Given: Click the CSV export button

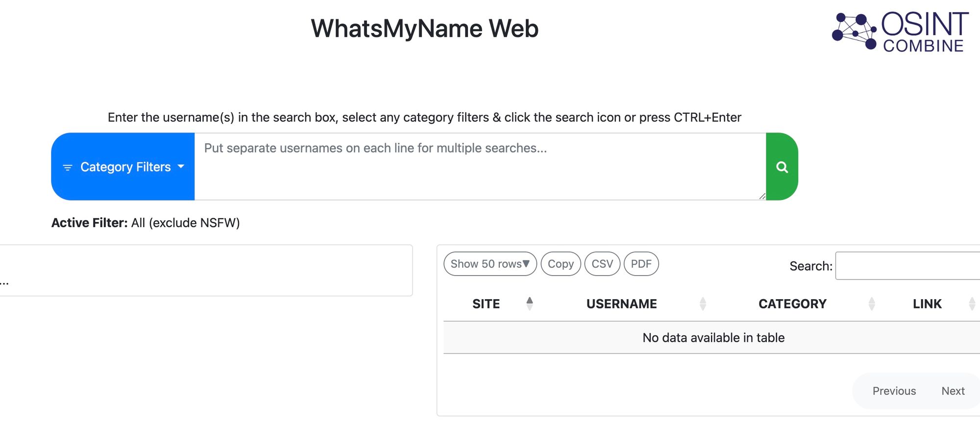Looking at the screenshot, I should click(602, 264).
